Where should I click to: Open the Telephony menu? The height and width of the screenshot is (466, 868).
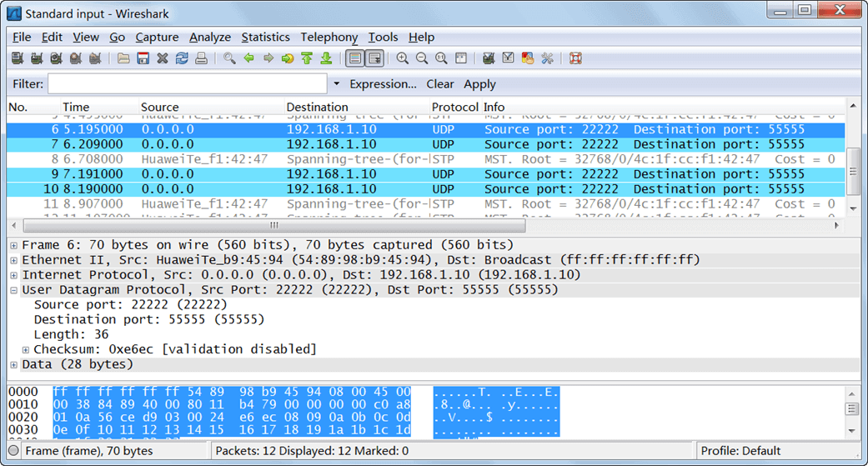tap(329, 37)
